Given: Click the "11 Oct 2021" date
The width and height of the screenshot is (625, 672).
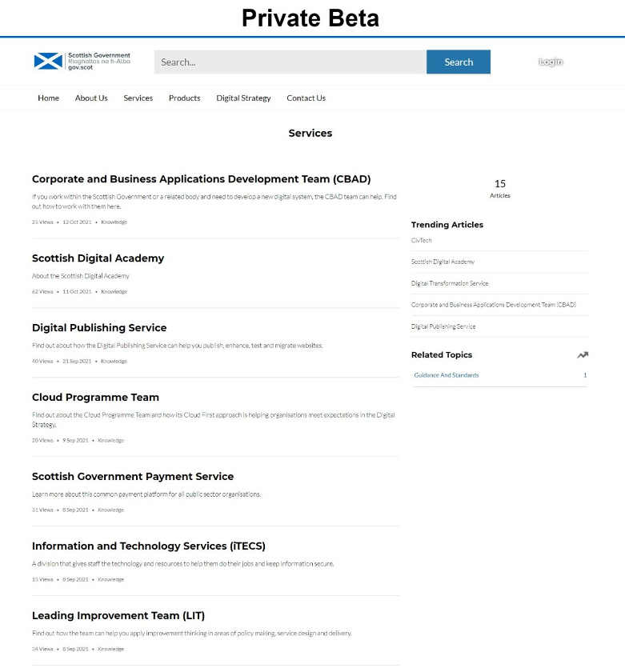Looking at the screenshot, I should pos(77,291).
